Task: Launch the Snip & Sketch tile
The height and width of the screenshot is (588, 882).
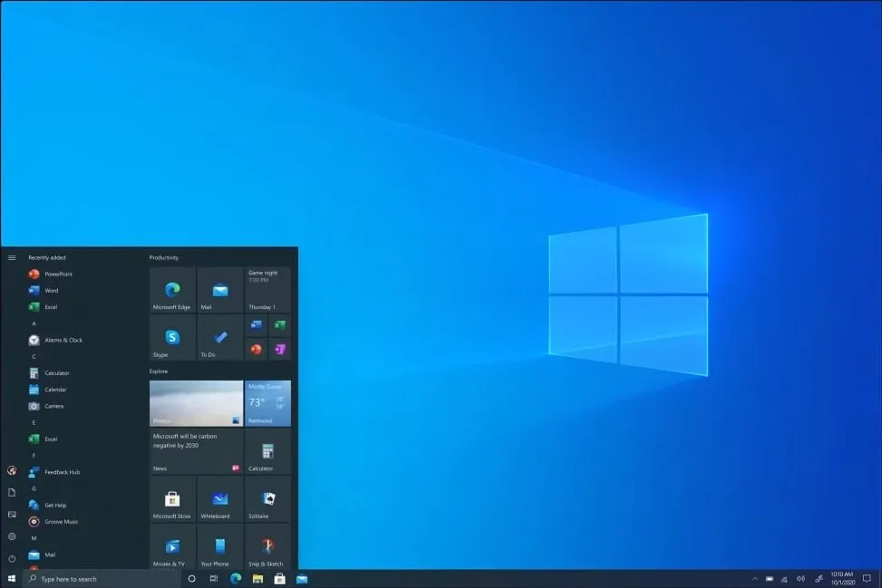Action: click(267, 546)
